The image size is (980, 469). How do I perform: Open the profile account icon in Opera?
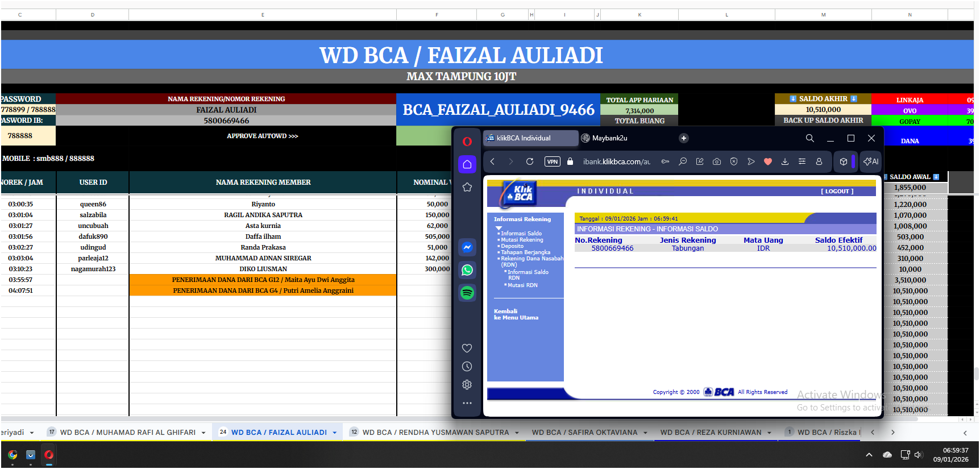click(x=819, y=161)
